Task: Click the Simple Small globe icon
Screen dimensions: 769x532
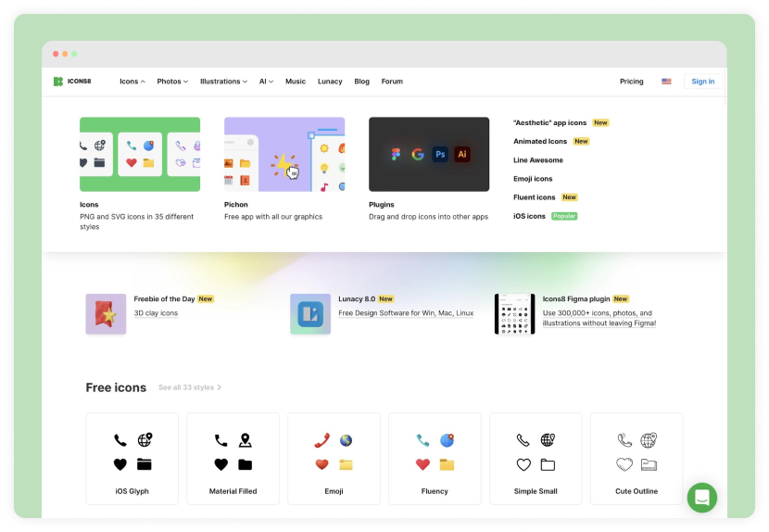Action: point(548,440)
